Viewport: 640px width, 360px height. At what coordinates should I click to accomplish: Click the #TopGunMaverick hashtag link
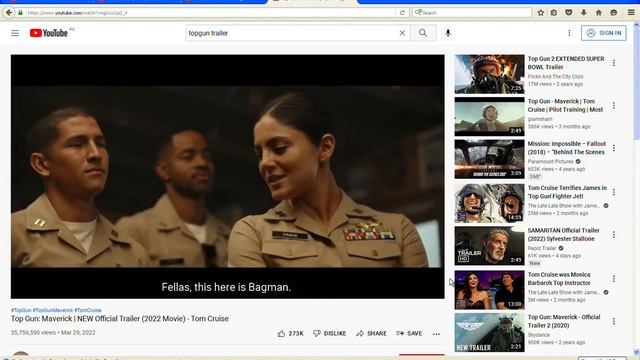(53, 310)
